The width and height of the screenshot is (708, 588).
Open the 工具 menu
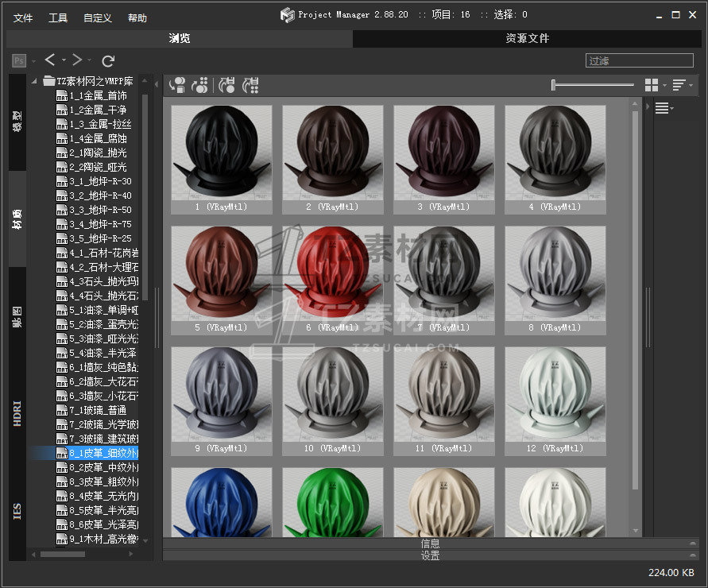click(58, 17)
